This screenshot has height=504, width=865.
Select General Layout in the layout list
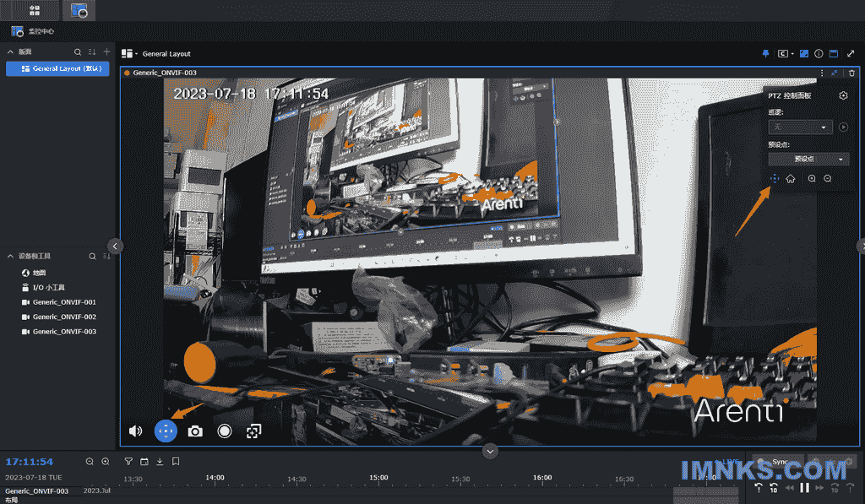coord(57,68)
